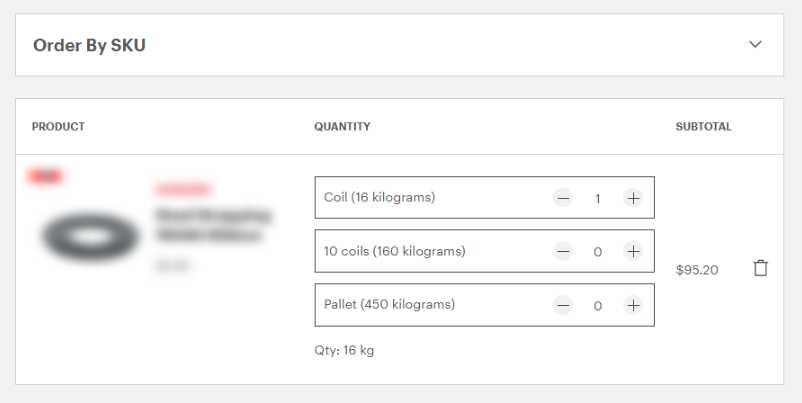802x403 pixels.
Task: Expand the Order By SKU chevron
Action: pos(755,45)
